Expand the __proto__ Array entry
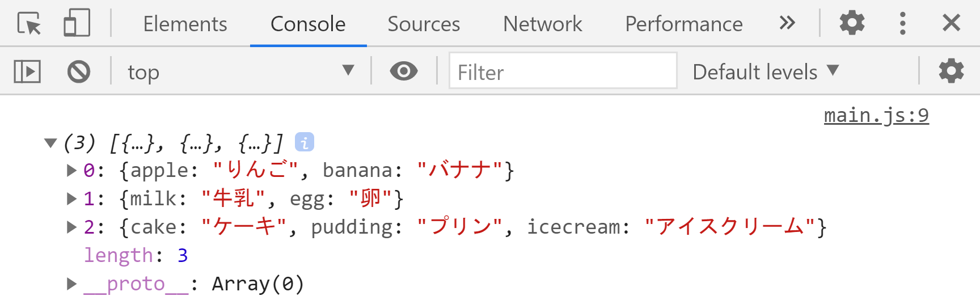The image size is (980, 300). (x=71, y=284)
